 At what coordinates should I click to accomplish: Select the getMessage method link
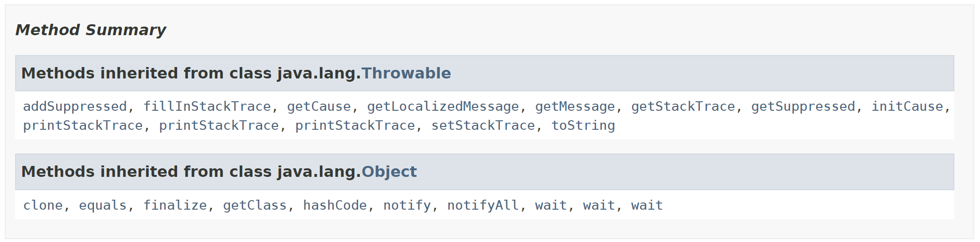tap(575, 106)
